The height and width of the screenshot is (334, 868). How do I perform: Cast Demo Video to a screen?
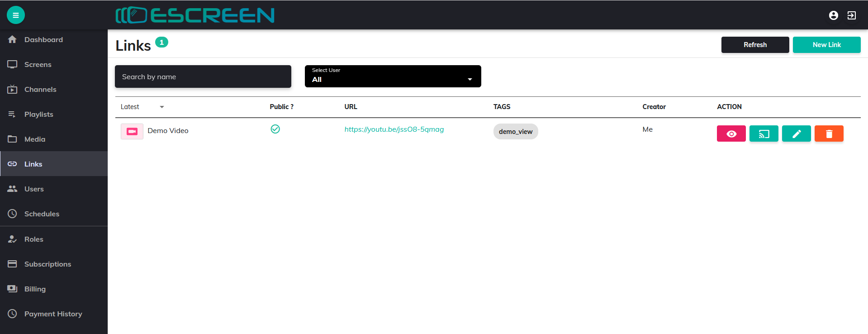pyautogui.click(x=764, y=134)
